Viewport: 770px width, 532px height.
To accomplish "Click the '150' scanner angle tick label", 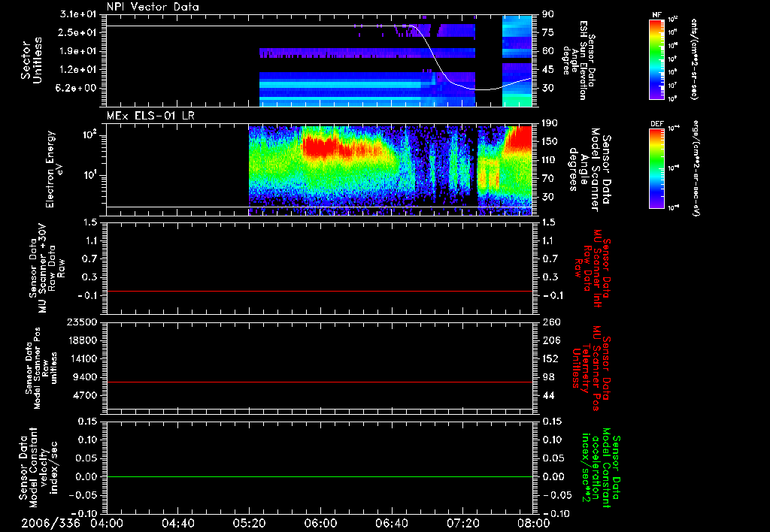I will (550, 142).
